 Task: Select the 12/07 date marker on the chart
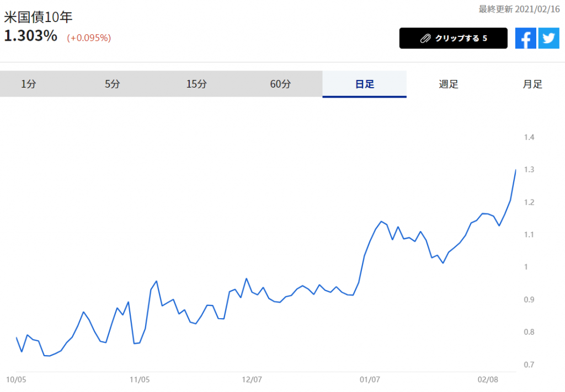point(252,380)
